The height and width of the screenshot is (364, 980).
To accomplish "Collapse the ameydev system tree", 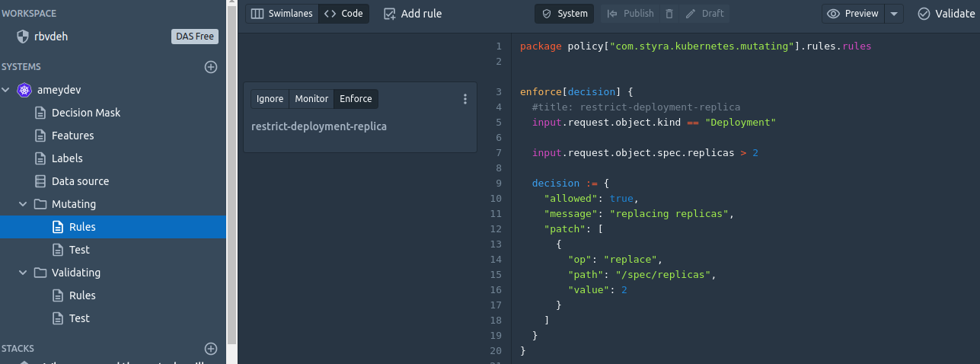I will (6, 90).
